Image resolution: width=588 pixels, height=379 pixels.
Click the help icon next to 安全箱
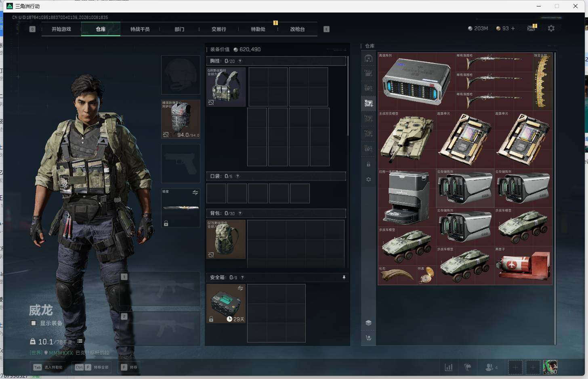point(242,277)
